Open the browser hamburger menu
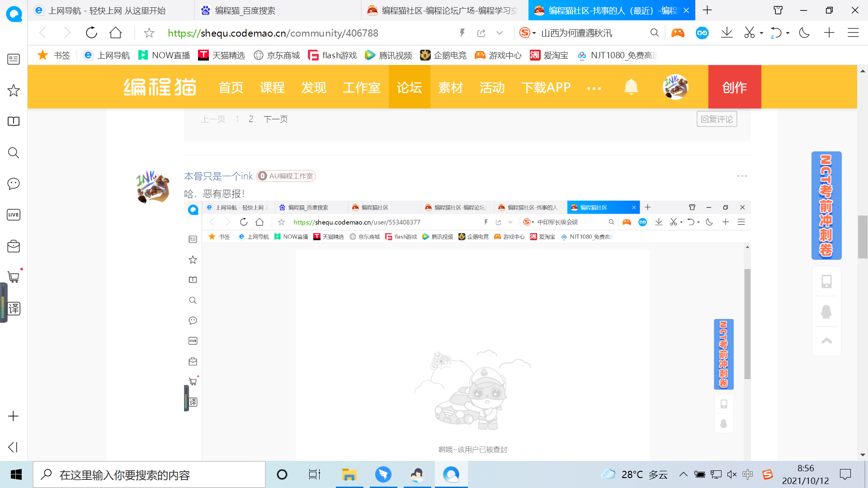This screenshot has height=488, width=868. coord(853,33)
